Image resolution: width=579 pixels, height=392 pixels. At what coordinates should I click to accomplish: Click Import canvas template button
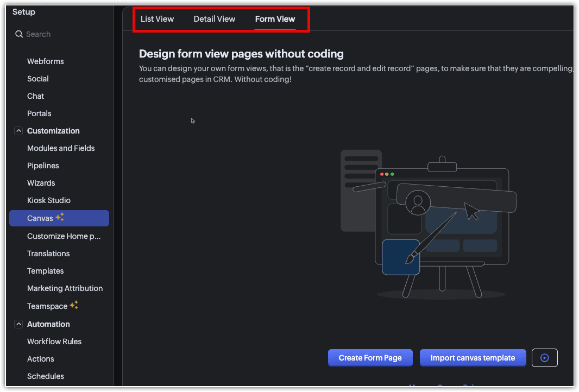(473, 358)
